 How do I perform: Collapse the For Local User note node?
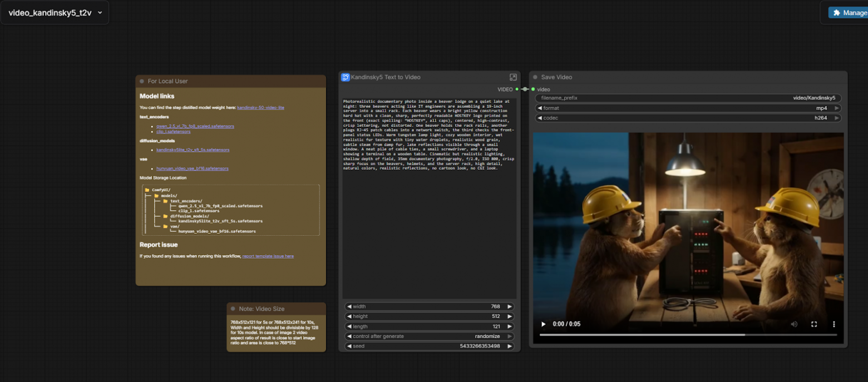[142, 81]
